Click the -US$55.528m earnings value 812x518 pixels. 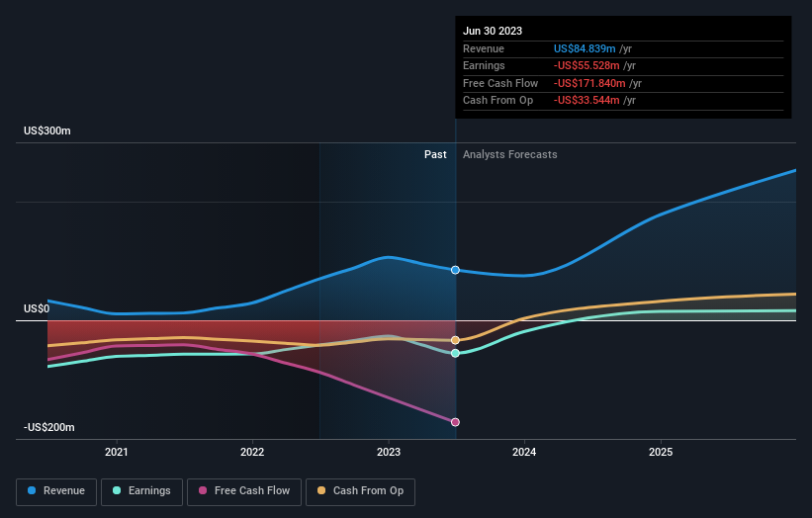point(586,65)
